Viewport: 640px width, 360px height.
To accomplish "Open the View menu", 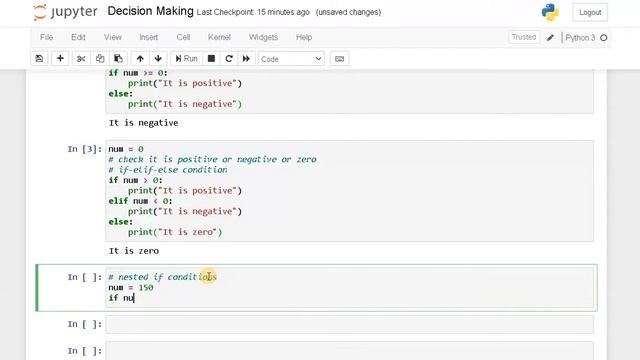I will point(113,37).
